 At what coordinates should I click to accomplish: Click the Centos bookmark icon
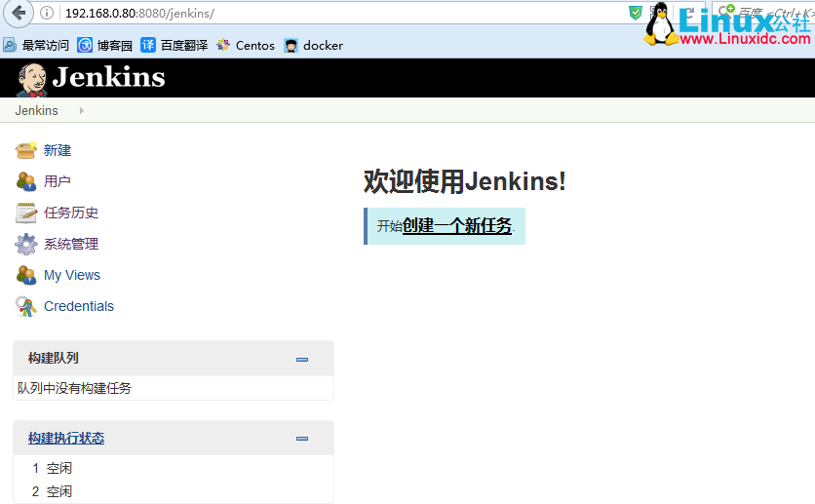tap(223, 45)
